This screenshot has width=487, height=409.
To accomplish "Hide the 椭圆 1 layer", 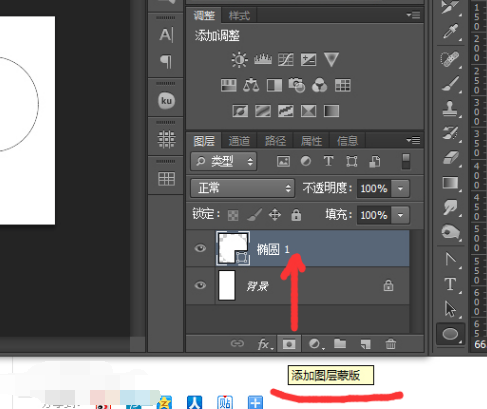I will tap(200, 248).
